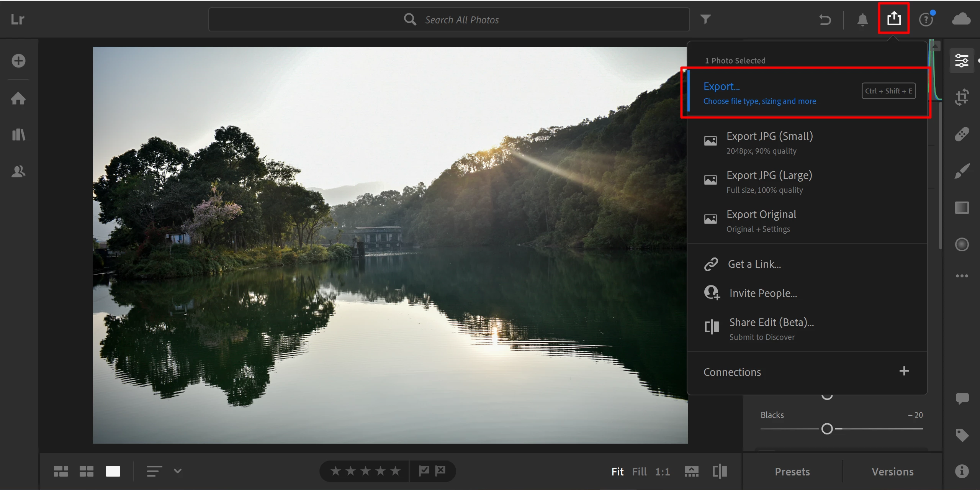Open the Sharing people icon
This screenshot has width=980, height=490.
18,171
